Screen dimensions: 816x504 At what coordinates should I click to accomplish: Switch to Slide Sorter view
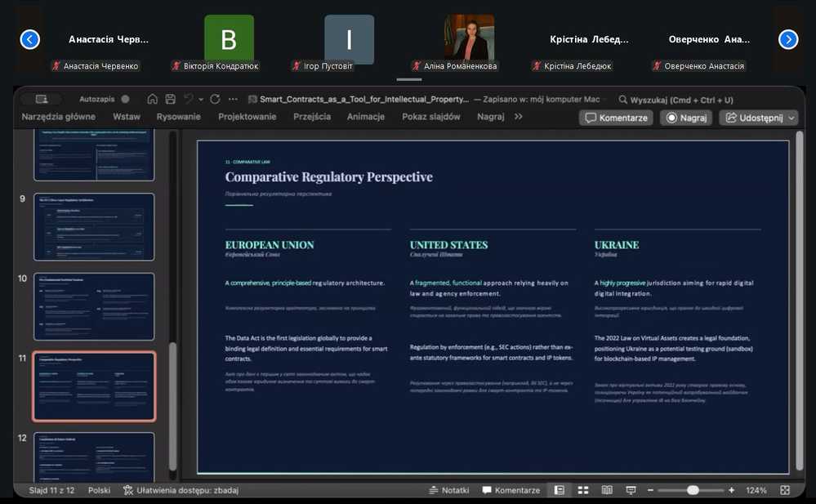point(583,490)
